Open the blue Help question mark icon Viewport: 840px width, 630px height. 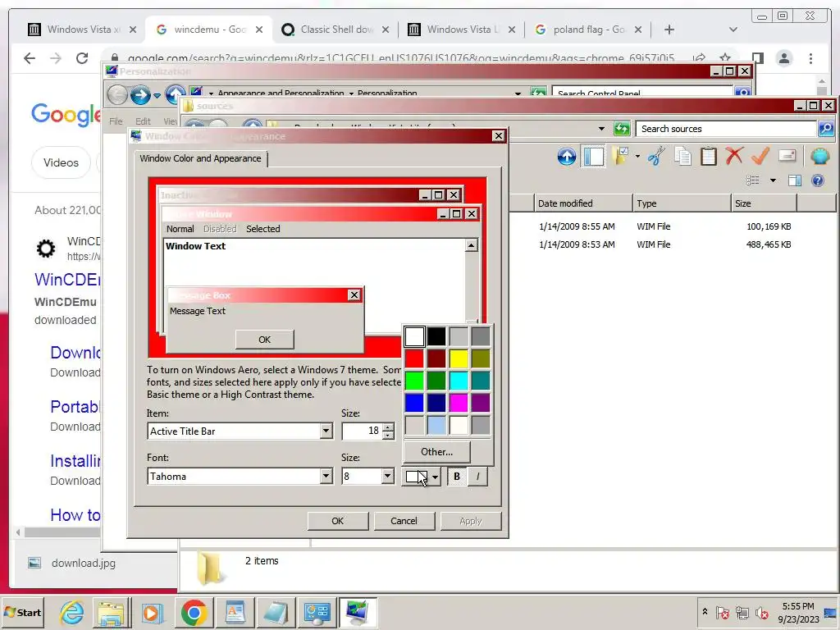tap(818, 180)
